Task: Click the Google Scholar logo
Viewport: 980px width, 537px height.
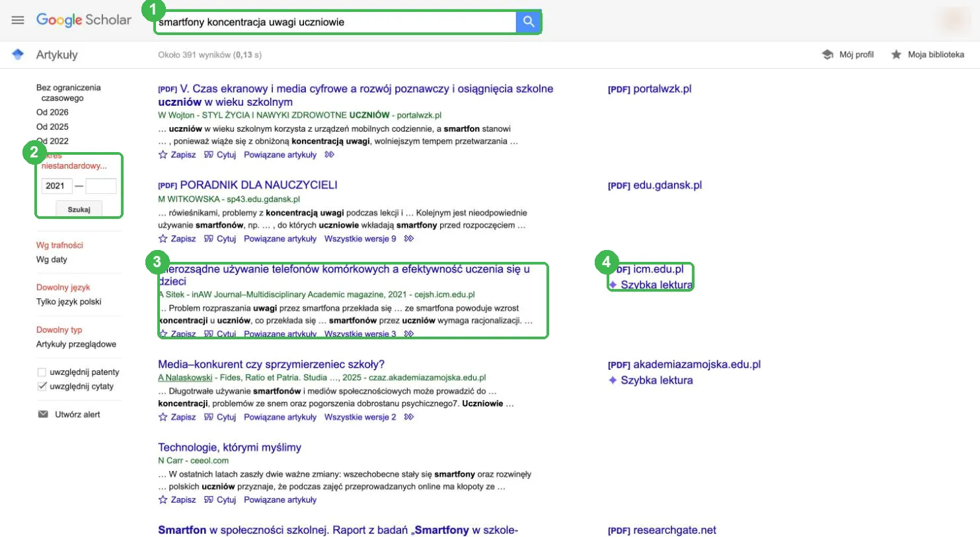Action: click(x=84, y=20)
